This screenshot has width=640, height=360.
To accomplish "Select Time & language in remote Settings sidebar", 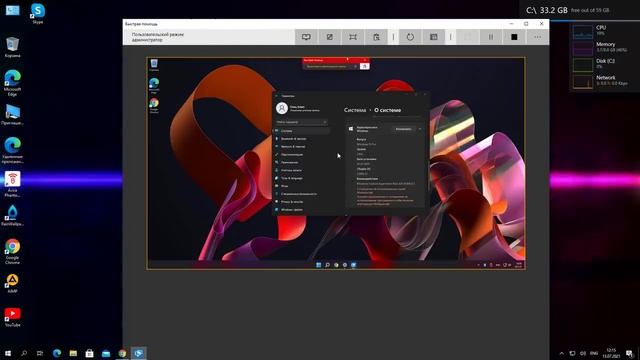I will point(301,178).
